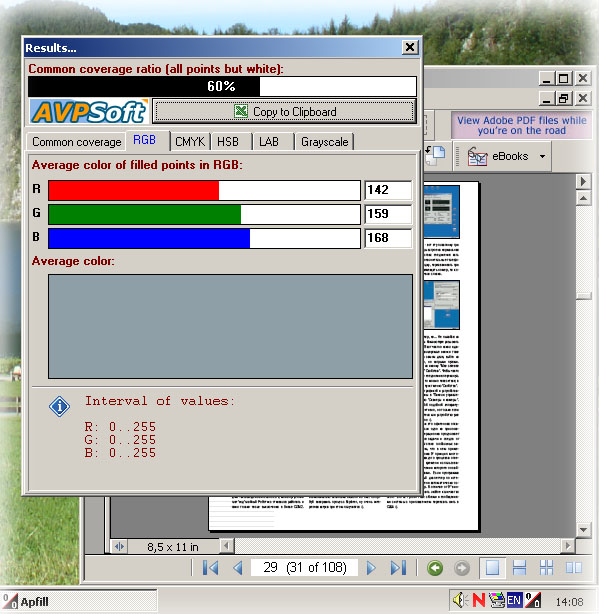599x614 pixels.
Task: Click the AVPSoft logo
Action: point(89,112)
